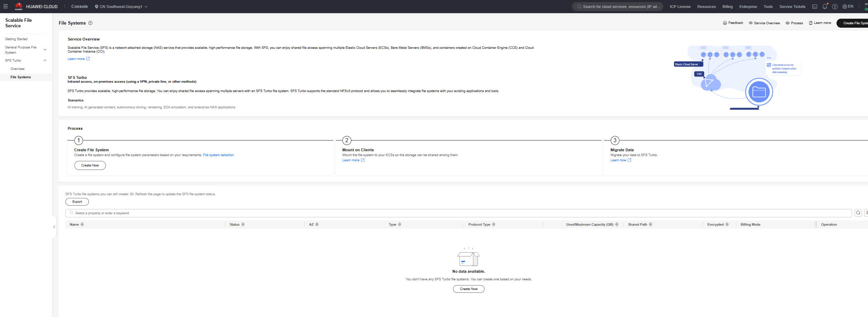Click the property keyword search field

point(459,213)
